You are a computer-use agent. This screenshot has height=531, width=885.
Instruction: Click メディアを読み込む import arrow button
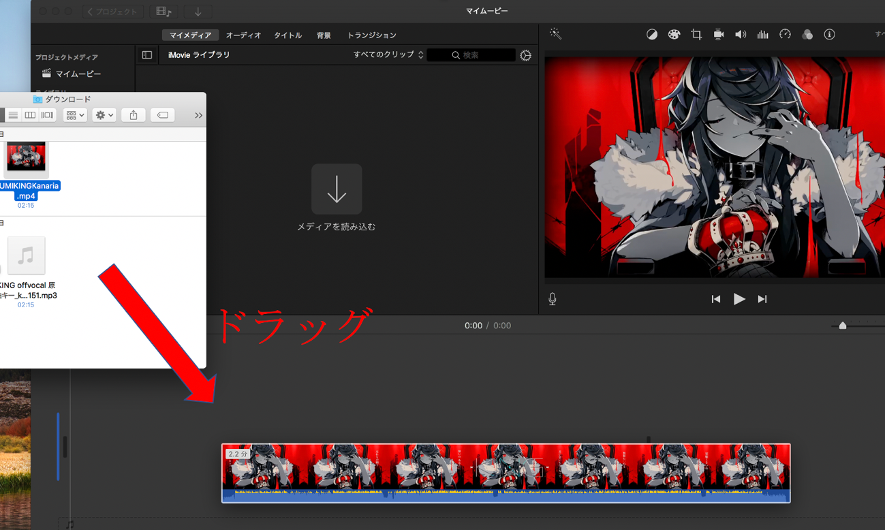[336, 189]
